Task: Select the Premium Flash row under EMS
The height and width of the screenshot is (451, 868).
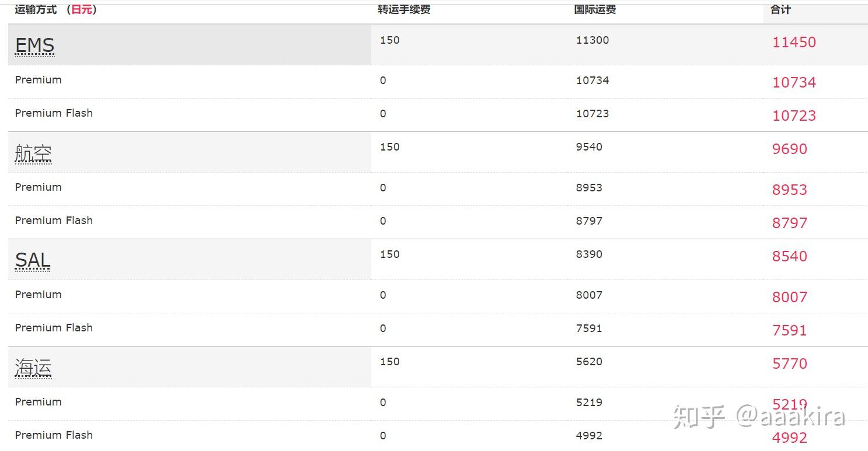Action: 54,113
